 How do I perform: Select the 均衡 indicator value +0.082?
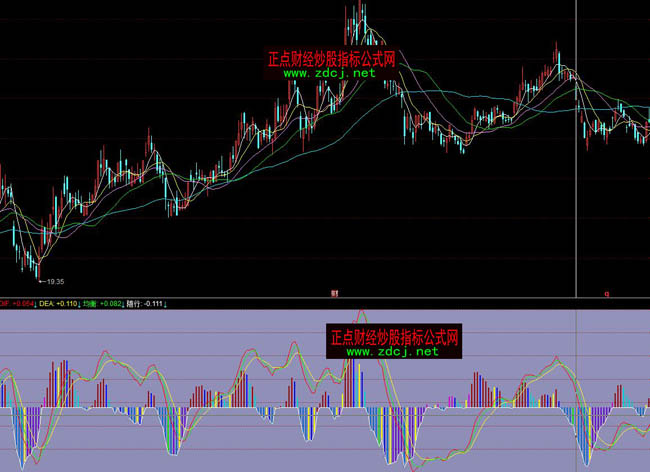pos(110,302)
